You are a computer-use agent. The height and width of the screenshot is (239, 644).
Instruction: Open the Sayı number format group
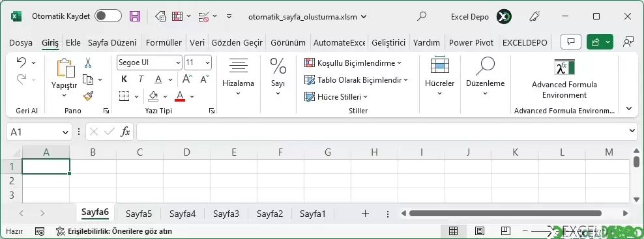[x=278, y=77]
